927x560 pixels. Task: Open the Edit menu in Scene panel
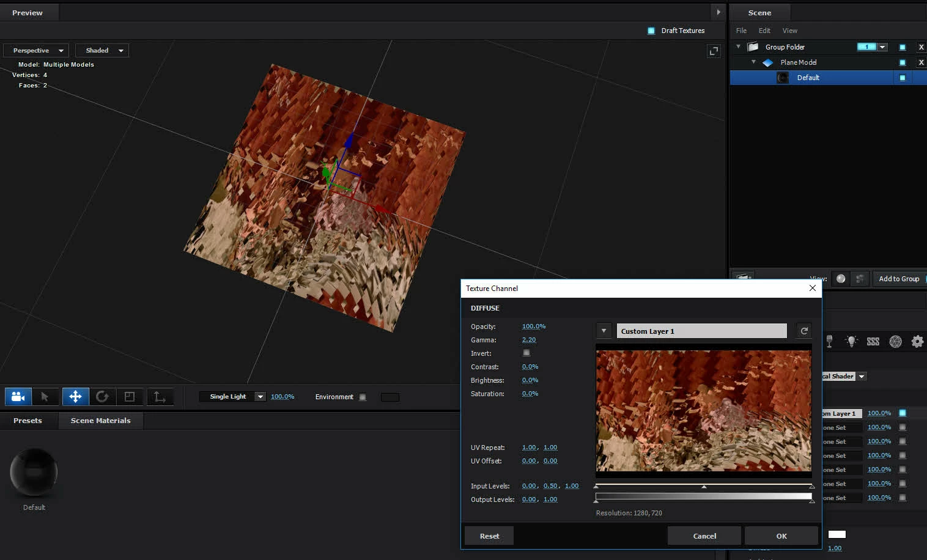[764, 31]
